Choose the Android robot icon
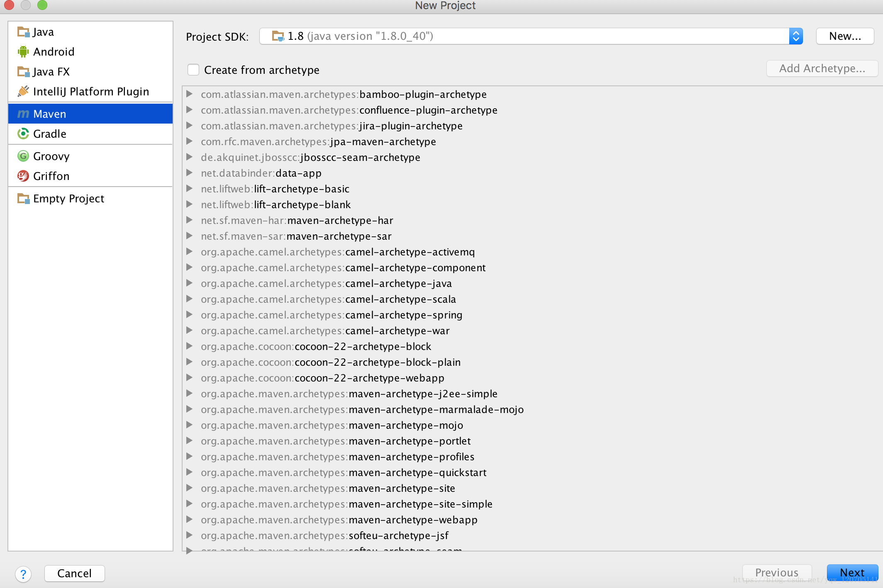 pyautogui.click(x=23, y=52)
